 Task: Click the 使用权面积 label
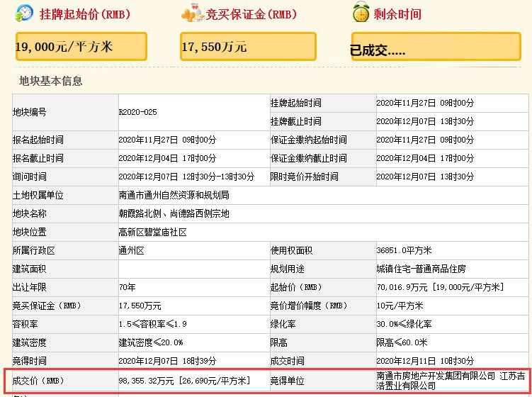click(x=291, y=251)
